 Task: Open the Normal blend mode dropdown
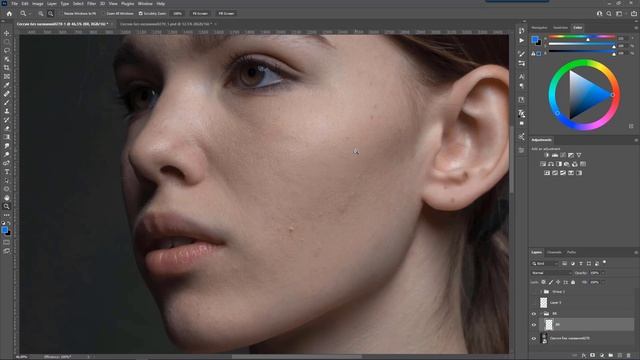551,273
